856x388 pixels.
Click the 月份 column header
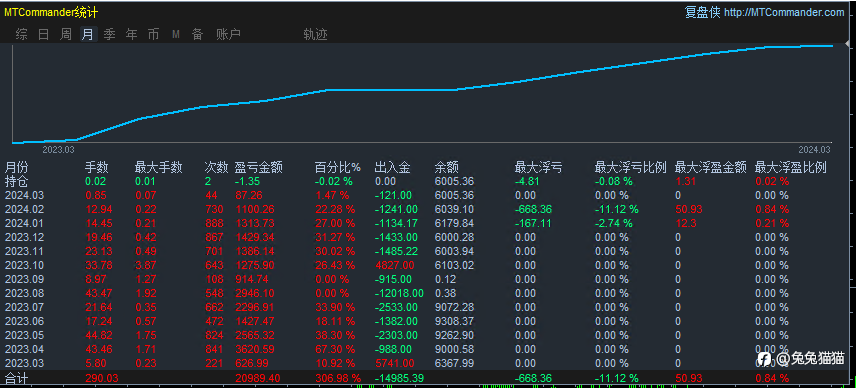16,167
